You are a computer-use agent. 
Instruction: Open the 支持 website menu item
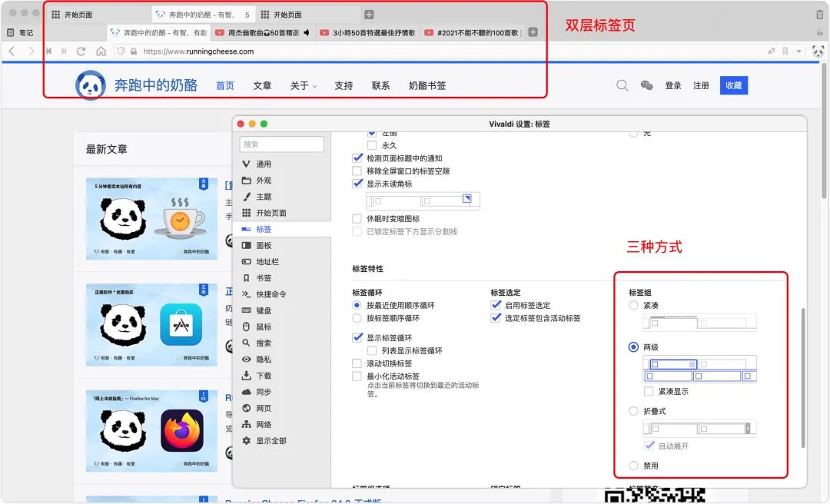click(344, 85)
